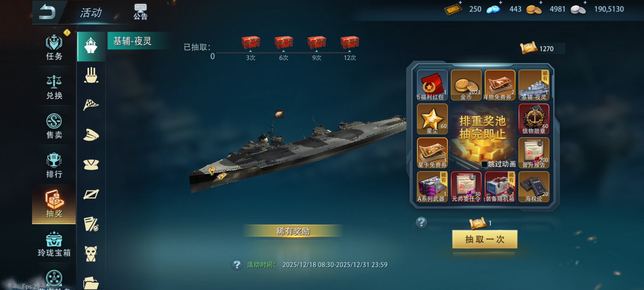
Task: Open the 售卖 sell icon
Action: coord(54,126)
